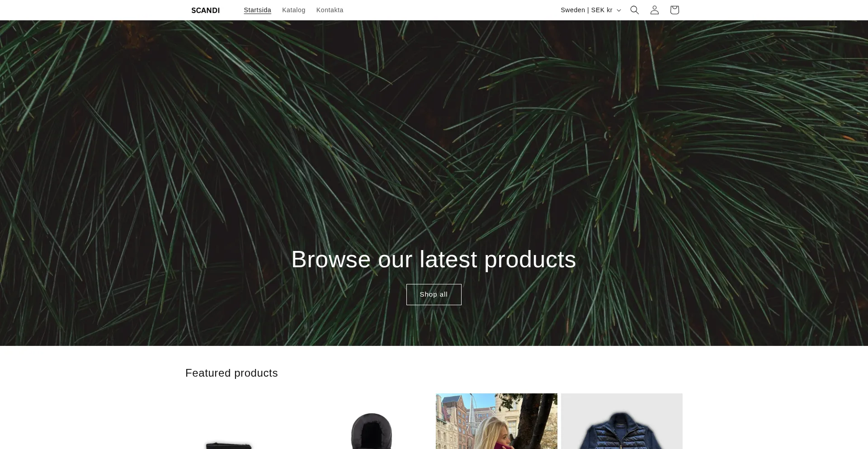This screenshot has width=868, height=449.
Task: Click the SCANDI store logo
Action: click(205, 10)
